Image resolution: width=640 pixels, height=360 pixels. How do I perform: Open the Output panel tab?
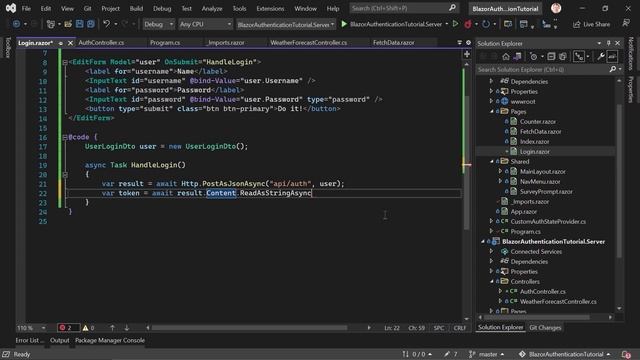point(60,340)
